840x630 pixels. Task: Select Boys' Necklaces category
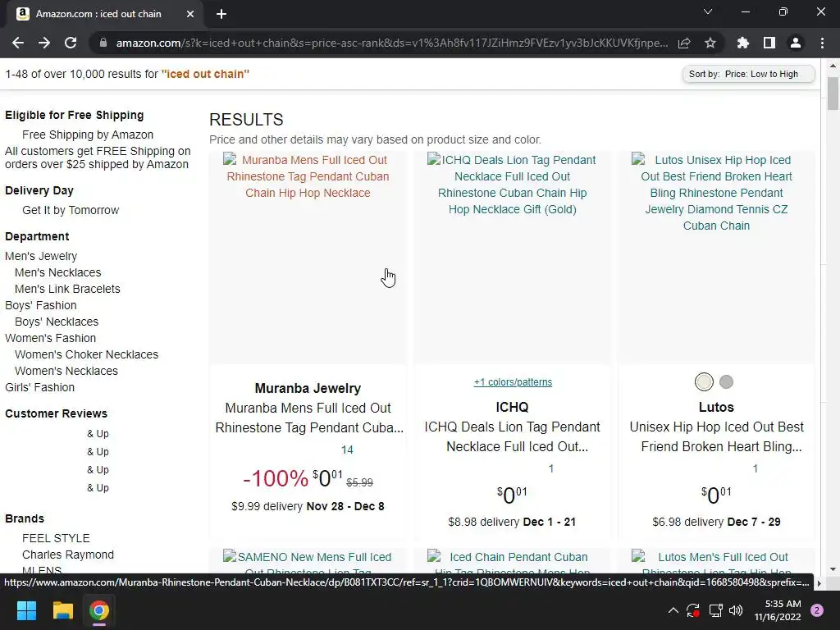pyautogui.click(x=57, y=322)
